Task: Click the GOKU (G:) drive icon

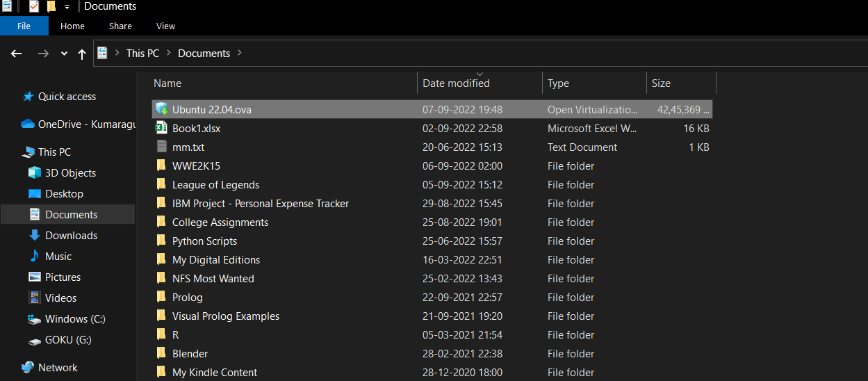Action: pyautogui.click(x=35, y=341)
